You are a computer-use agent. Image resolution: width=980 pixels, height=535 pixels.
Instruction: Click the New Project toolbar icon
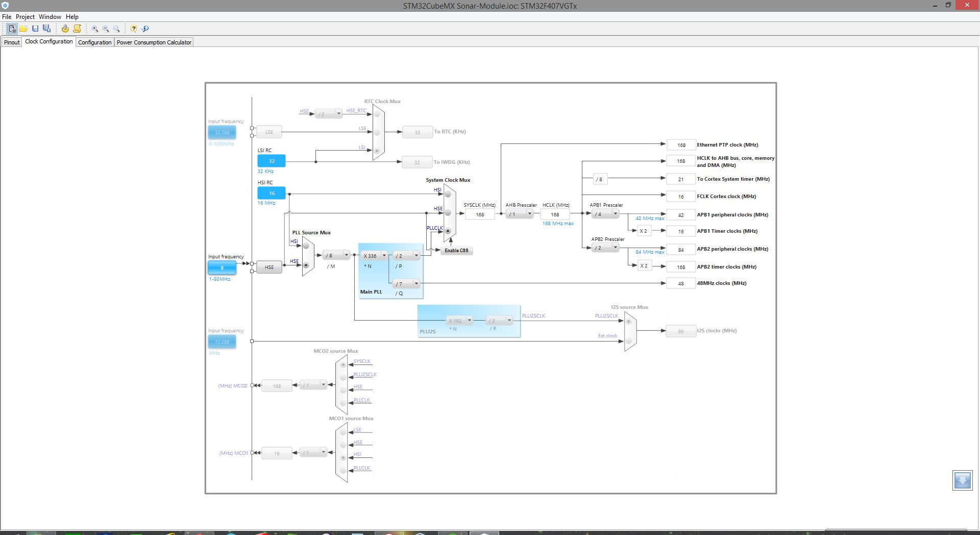12,29
